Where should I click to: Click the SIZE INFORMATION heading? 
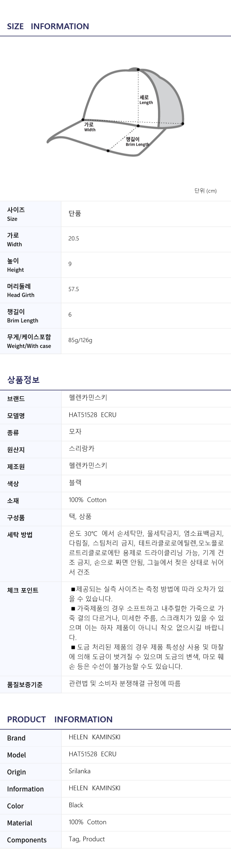[x=48, y=26]
